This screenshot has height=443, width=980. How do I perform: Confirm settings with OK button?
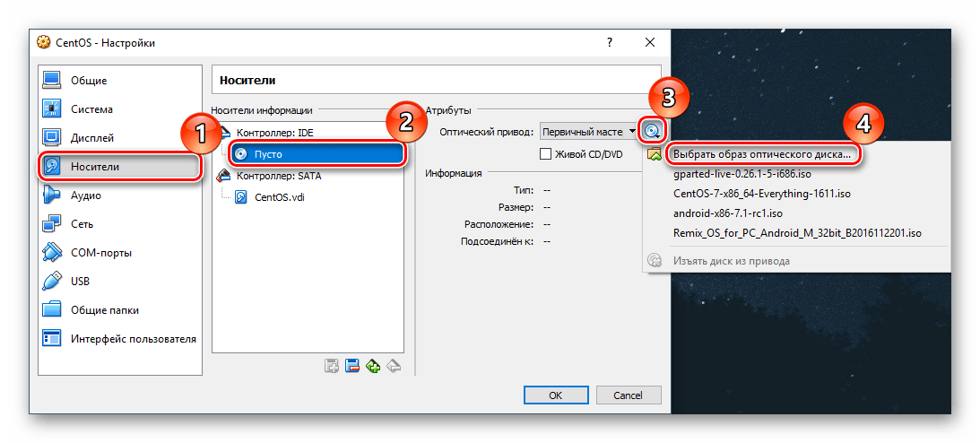click(555, 395)
